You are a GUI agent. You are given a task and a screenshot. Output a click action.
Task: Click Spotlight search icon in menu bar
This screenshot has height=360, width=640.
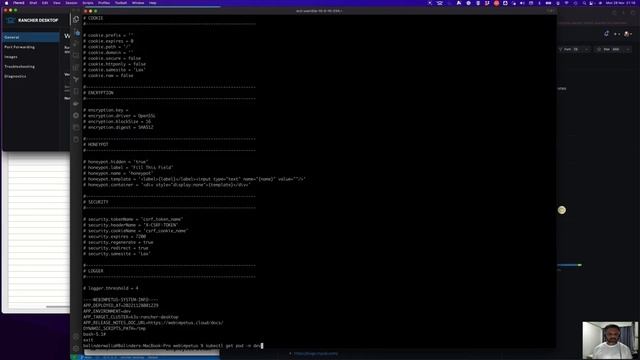584,3
